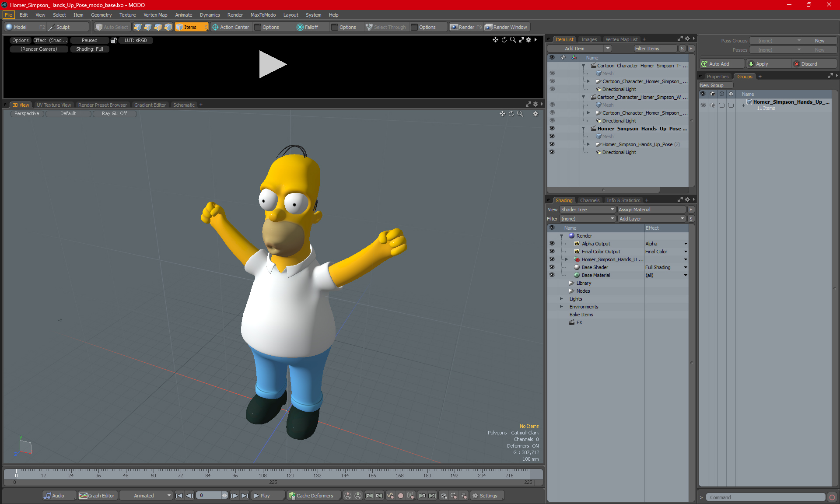Expand Homer_Simpson_Hands_Up_Pose (2) group
Viewport: 840px width, 504px height.
[x=588, y=144]
